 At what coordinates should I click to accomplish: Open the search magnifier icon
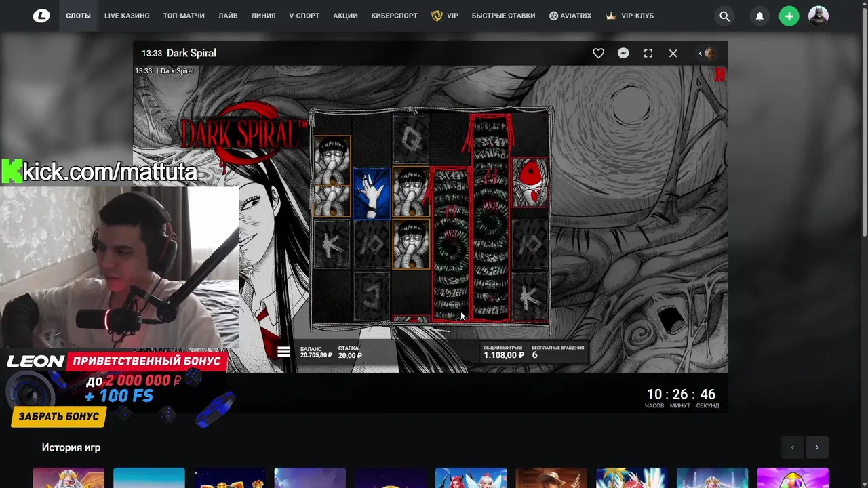point(724,16)
